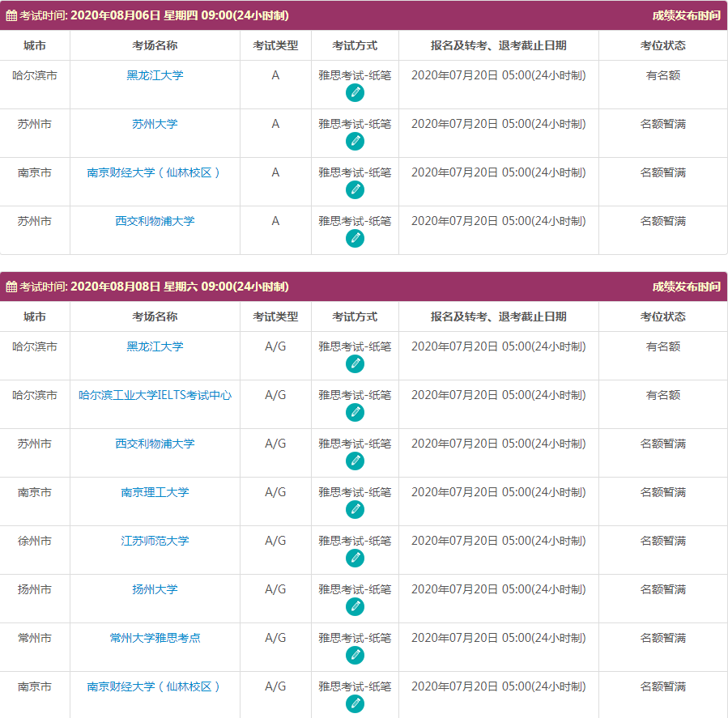728x718 pixels.
Task: Open the edit icon beside 哈尔滨工业大学IELTS考试中心
Action: [355, 411]
